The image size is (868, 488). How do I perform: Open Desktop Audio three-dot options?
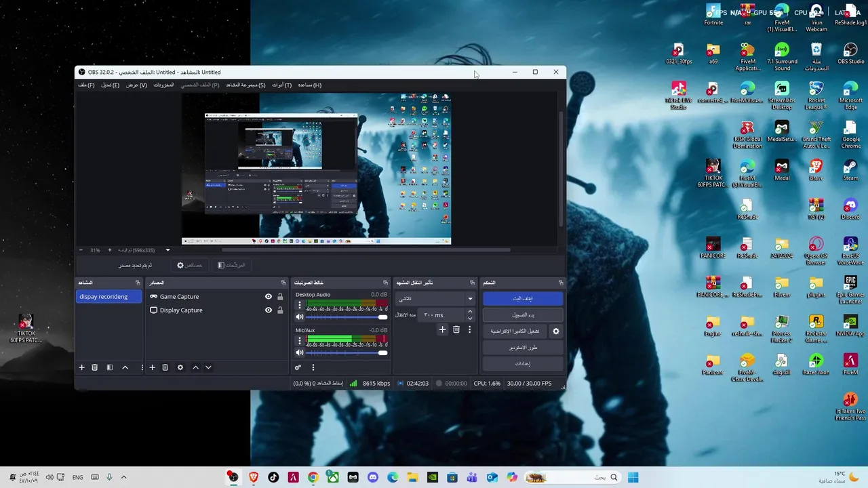[300, 305]
